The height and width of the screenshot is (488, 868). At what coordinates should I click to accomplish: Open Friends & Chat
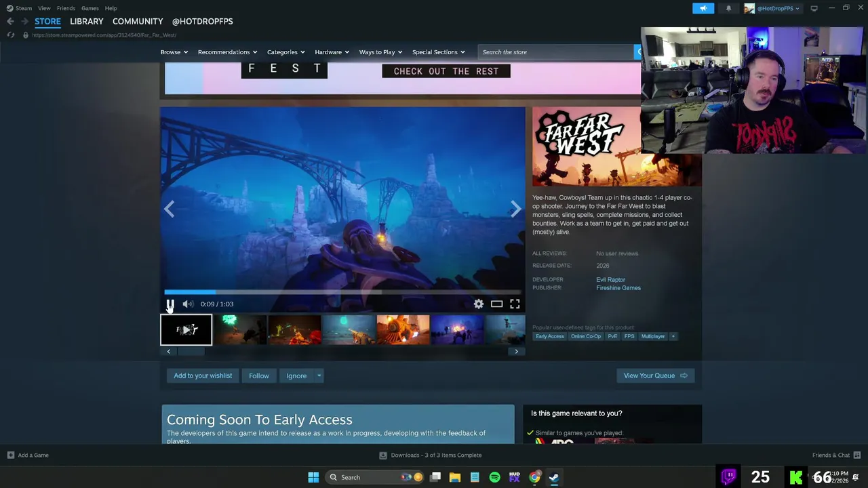click(x=836, y=455)
